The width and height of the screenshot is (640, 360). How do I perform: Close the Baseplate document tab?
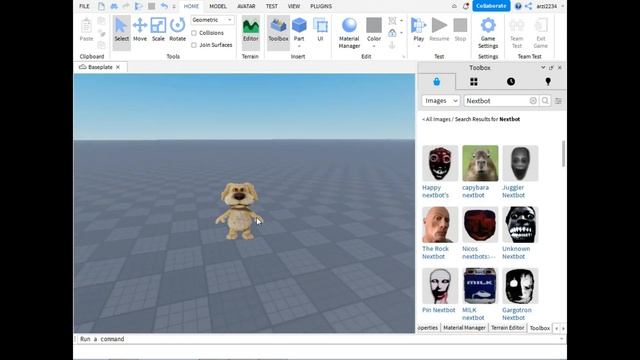pos(118,67)
